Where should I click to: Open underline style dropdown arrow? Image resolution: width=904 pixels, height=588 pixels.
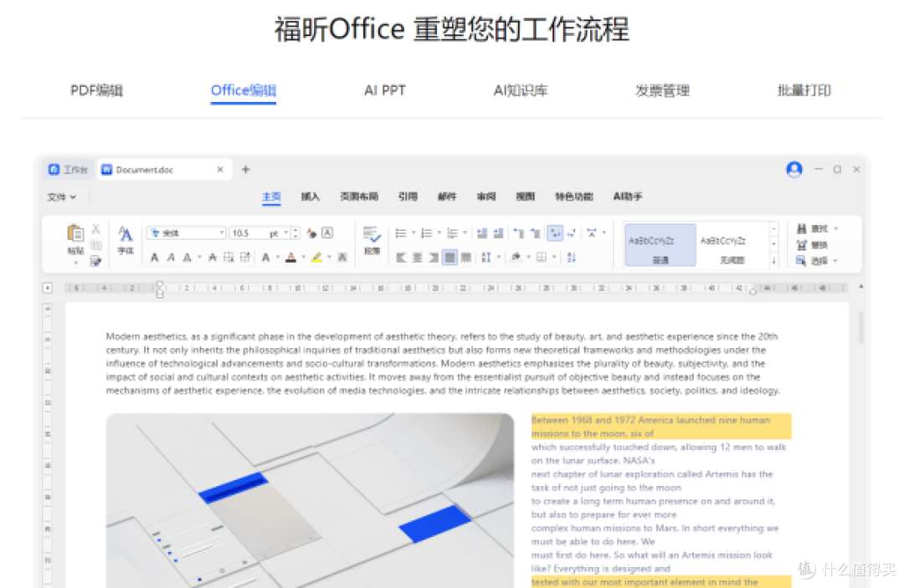199,258
